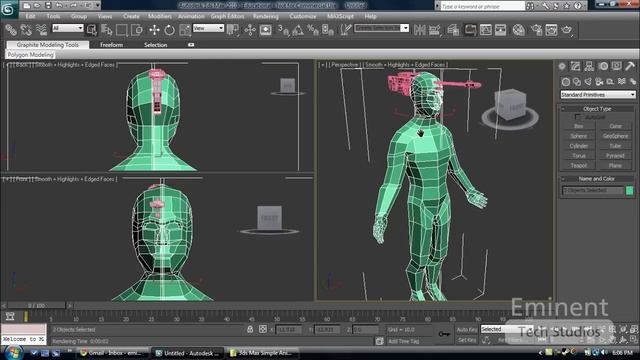This screenshot has width=640, height=360.
Task: Open the 3ds Max application menu logo
Action: [8, 9]
